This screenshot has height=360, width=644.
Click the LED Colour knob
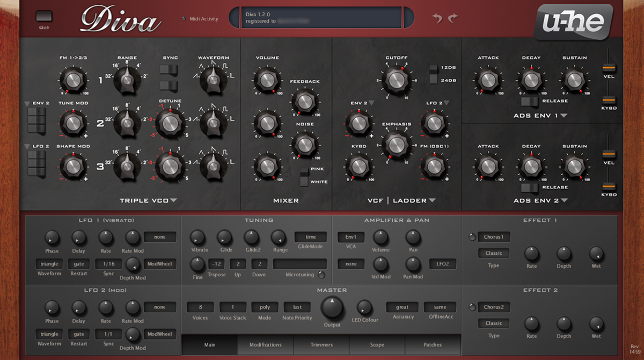pos(364,307)
